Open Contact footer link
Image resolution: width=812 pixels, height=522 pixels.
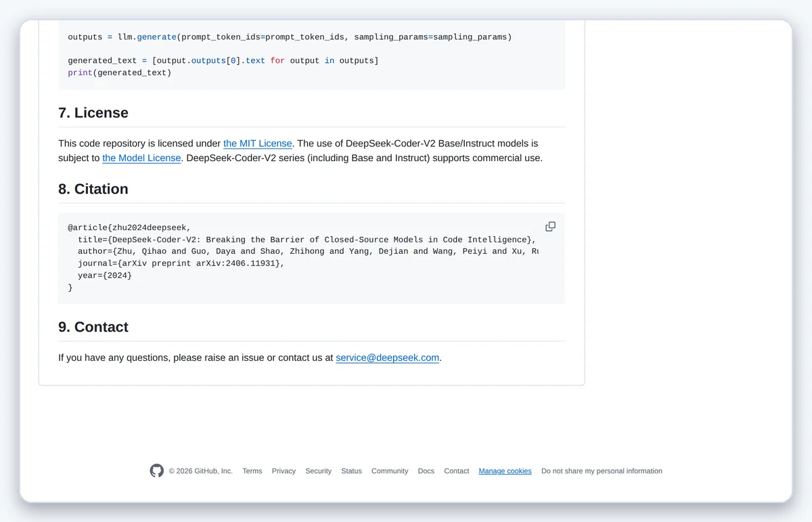457,471
